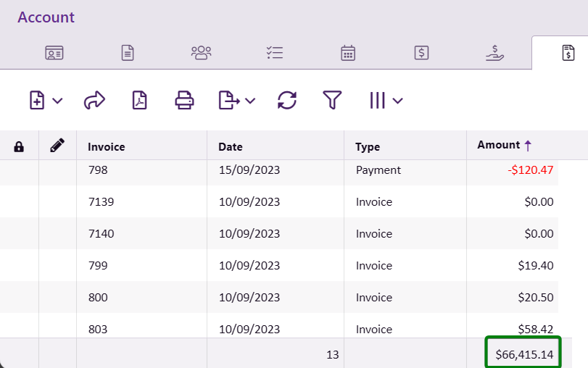
Task: Select the active invoice document tab
Action: pos(568,52)
